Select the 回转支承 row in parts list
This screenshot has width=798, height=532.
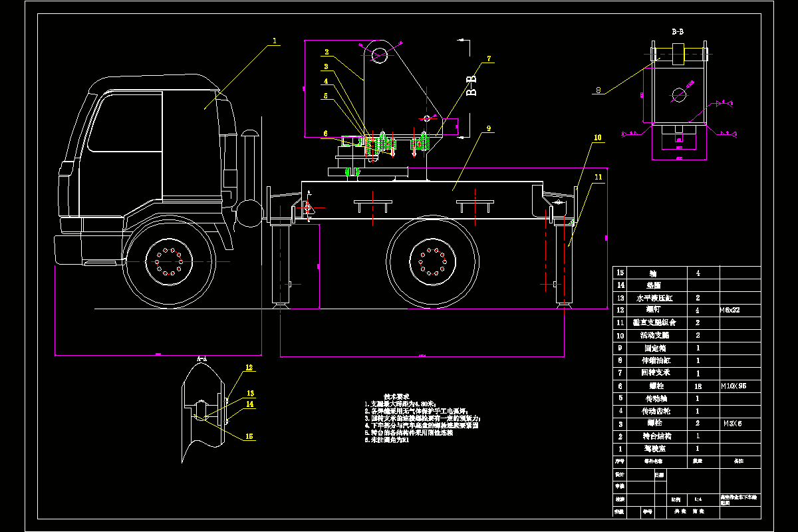pyautogui.click(x=686, y=373)
